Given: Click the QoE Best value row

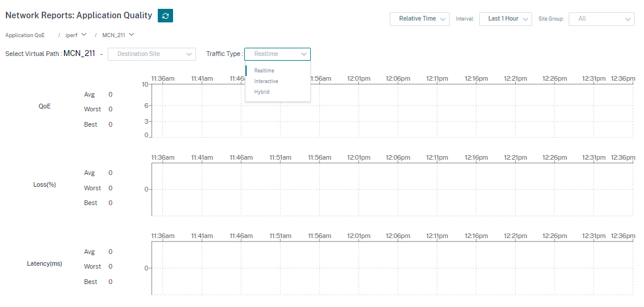Looking at the screenshot, I should pyautogui.click(x=98, y=124).
